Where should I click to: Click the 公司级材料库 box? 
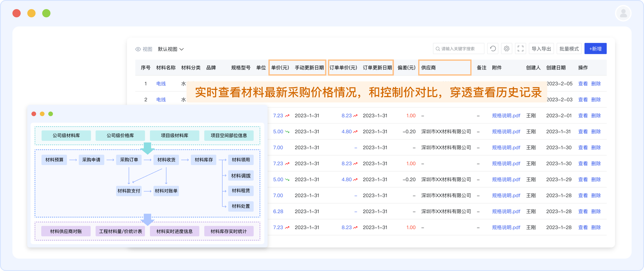pyautogui.click(x=66, y=136)
